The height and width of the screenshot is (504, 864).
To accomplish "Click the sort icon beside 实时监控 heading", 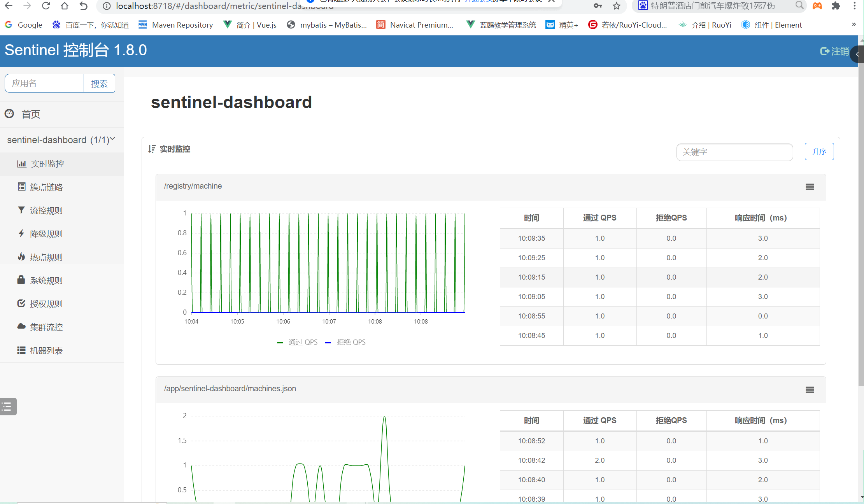I will (152, 149).
